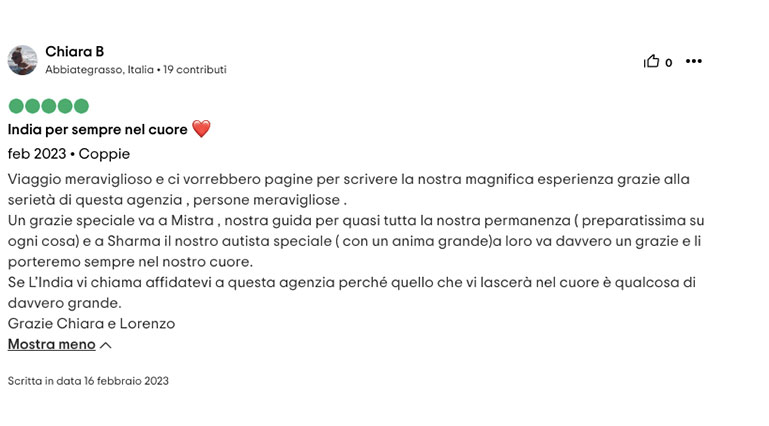769x426 pixels.
Task: Click the "Mostra meno" link
Action: [x=52, y=344]
